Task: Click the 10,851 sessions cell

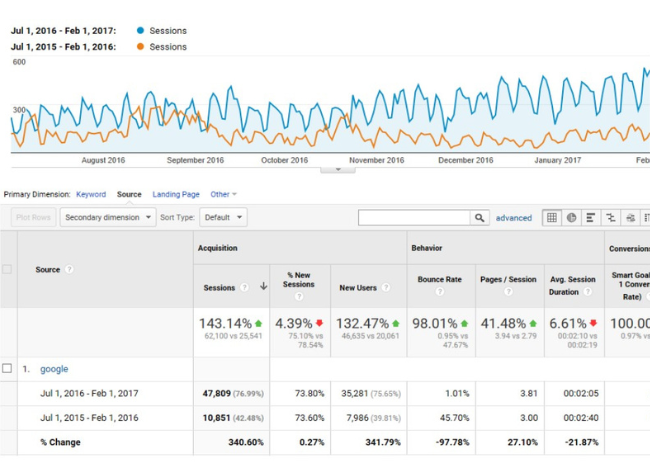Action: coord(233,418)
